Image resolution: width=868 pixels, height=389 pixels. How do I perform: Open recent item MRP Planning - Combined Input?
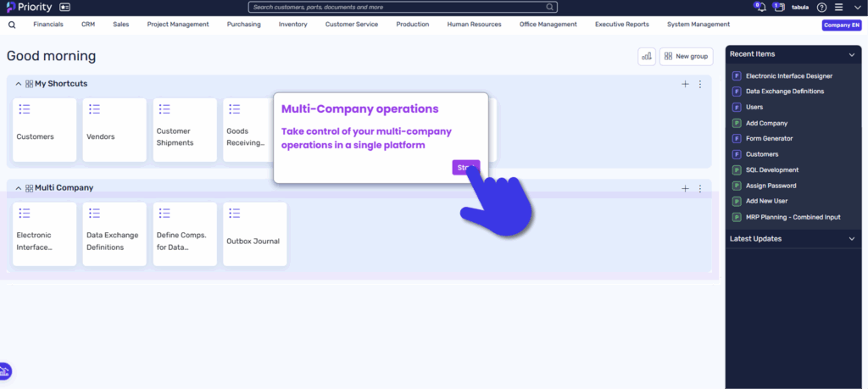793,217
